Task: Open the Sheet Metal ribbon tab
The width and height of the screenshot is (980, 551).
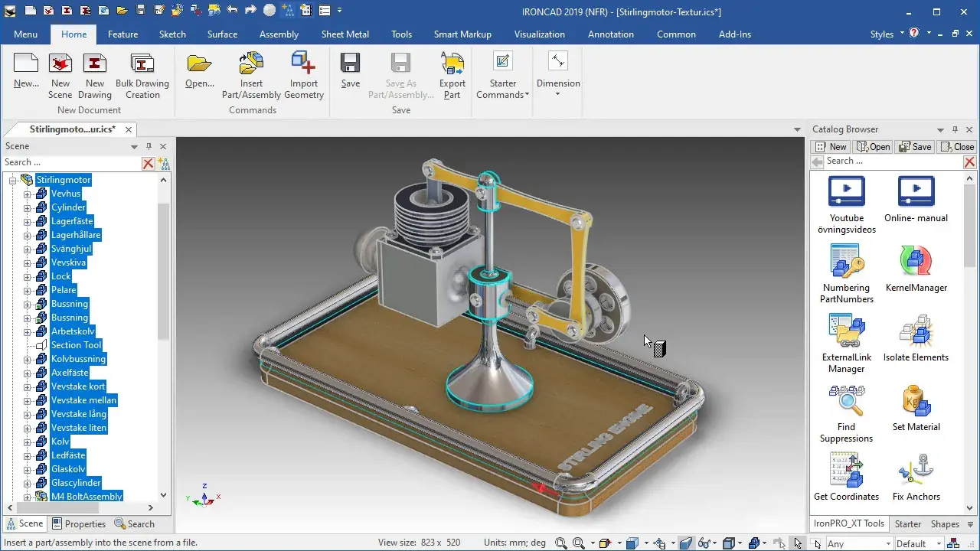Action: click(345, 34)
